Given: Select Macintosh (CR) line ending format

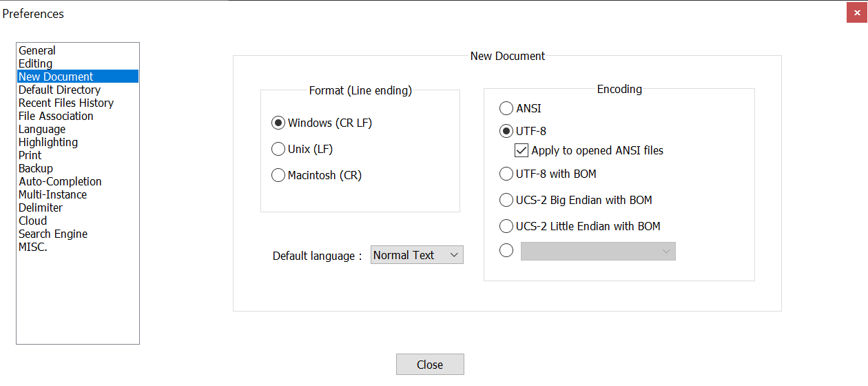Looking at the screenshot, I should 278,175.
